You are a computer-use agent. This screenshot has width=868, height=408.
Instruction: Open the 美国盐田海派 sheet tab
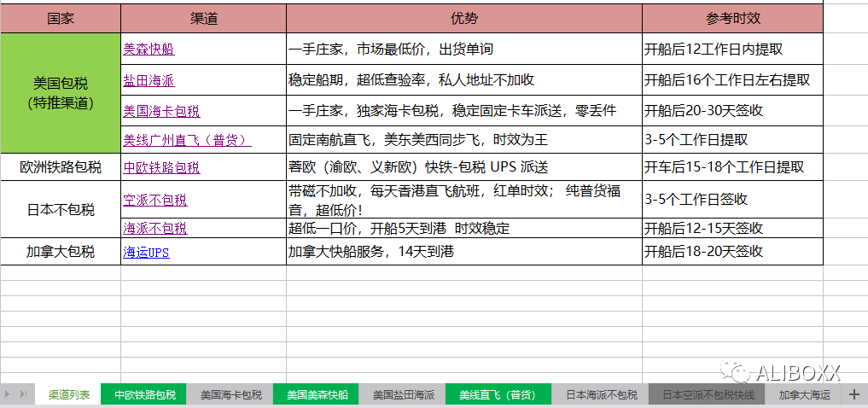404,394
